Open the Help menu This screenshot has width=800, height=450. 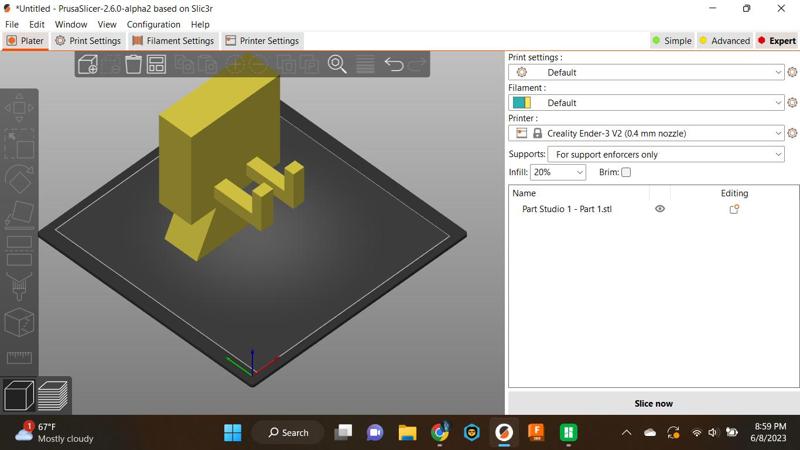[x=200, y=24]
